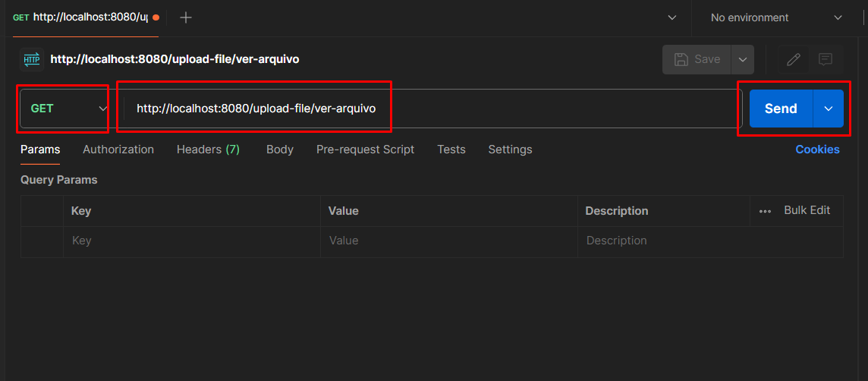Image resolution: width=868 pixels, height=381 pixels.
Task: Click the pencil edit icon
Action: [x=794, y=59]
